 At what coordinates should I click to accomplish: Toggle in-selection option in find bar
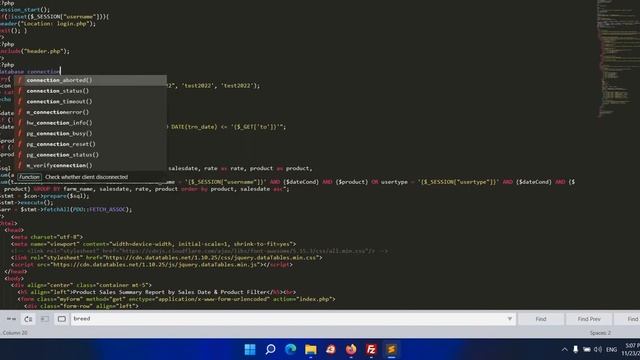tap(45, 319)
